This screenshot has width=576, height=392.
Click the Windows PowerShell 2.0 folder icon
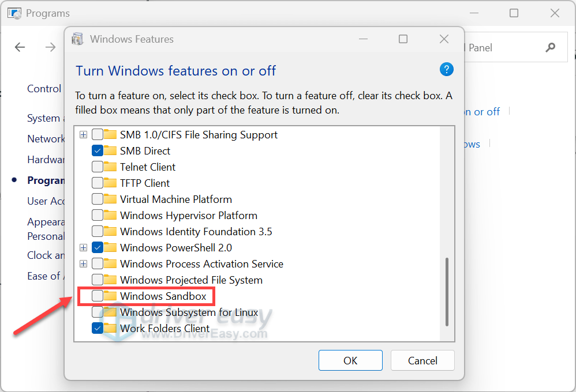110,247
